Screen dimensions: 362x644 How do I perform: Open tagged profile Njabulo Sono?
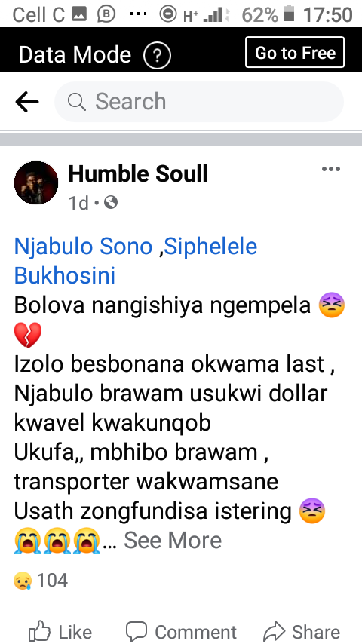coord(84,247)
